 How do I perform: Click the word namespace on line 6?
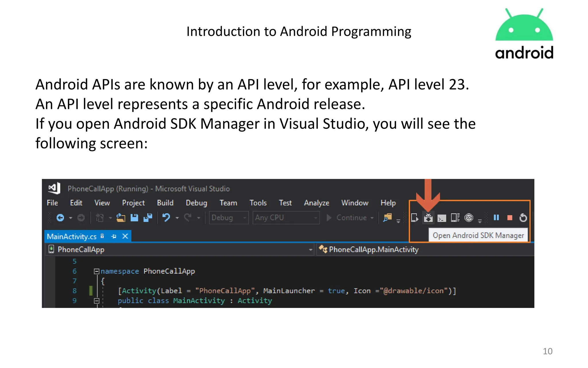tap(120, 271)
